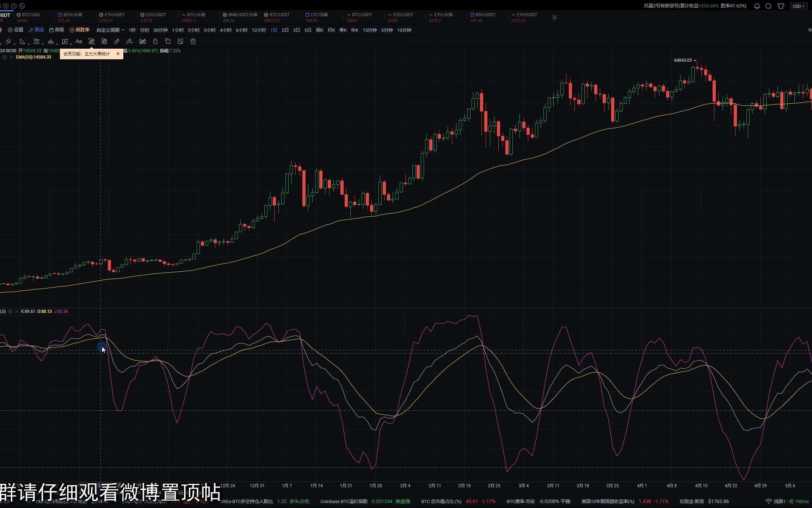The image size is (812, 508).
Task: Click the notification bell icon
Action: coord(757,6)
